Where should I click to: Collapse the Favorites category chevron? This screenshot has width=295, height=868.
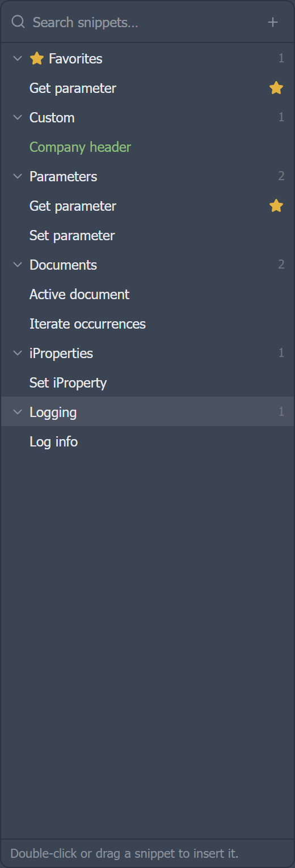coord(18,58)
